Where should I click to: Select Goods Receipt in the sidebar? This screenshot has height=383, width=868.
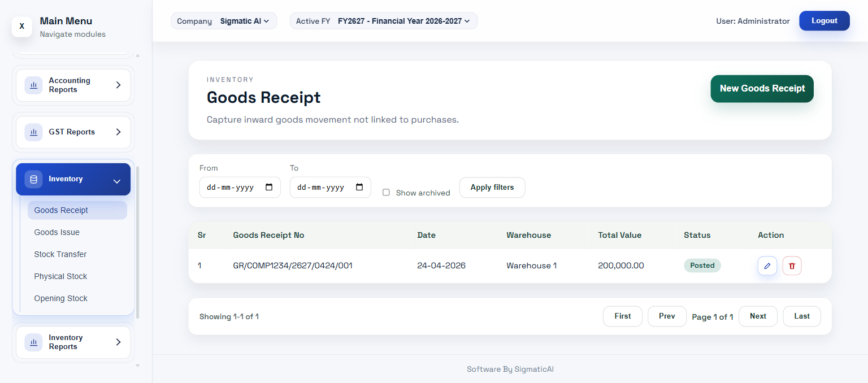pyautogui.click(x=77, y=210)
